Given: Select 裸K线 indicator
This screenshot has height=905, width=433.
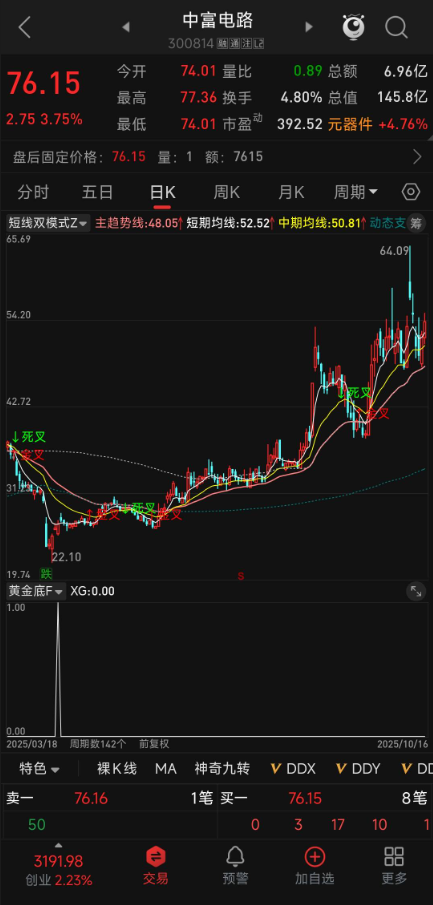Looking at the screenshot, I should [x=117, y=769].
